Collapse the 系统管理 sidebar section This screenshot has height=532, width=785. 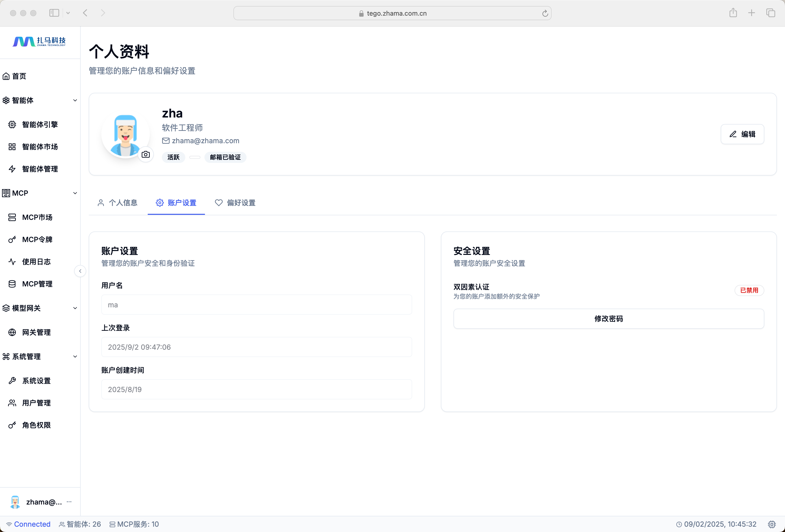[75, 356]
